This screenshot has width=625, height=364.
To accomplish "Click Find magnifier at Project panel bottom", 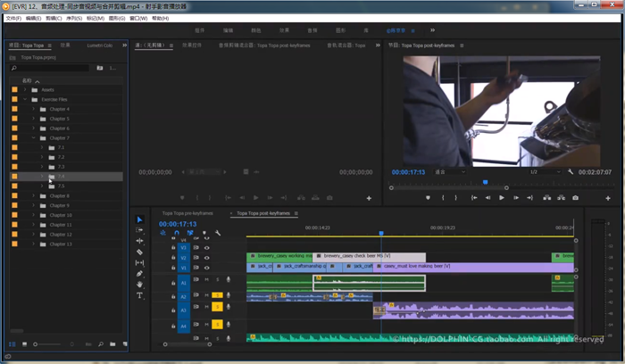I will coord(101,343).
